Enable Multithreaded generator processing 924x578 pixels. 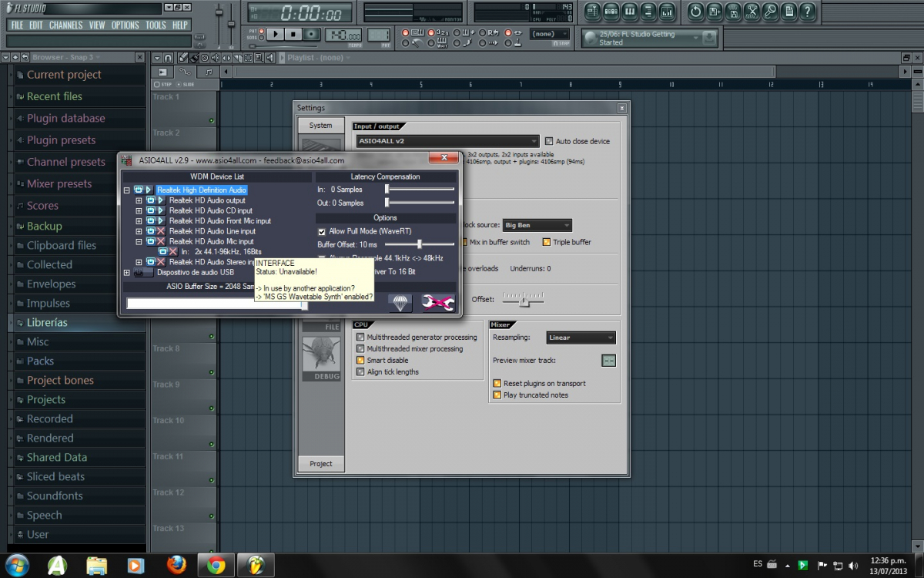[x=360, y=337]
